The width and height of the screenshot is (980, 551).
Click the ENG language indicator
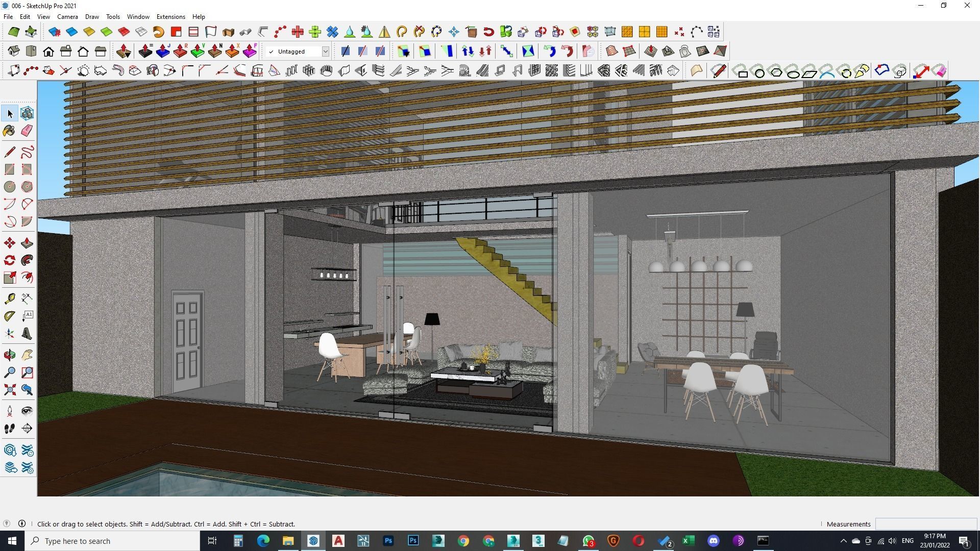908,541
